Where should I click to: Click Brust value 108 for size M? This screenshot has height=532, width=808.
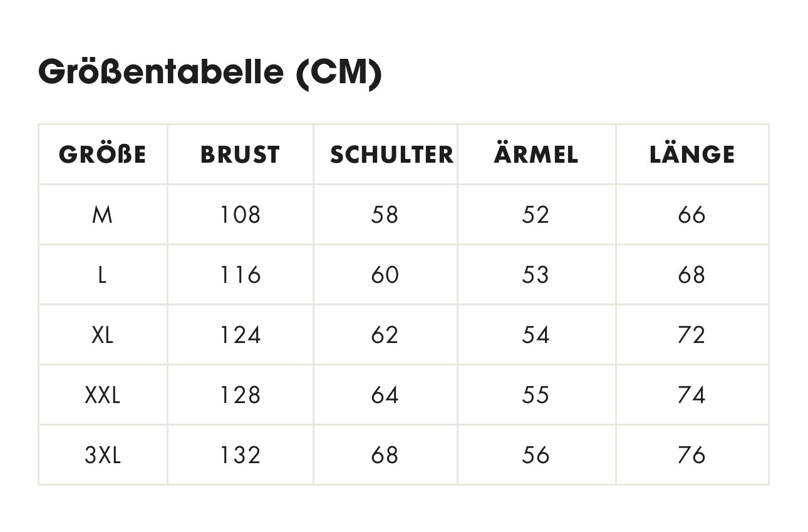(x=240, y=215)
